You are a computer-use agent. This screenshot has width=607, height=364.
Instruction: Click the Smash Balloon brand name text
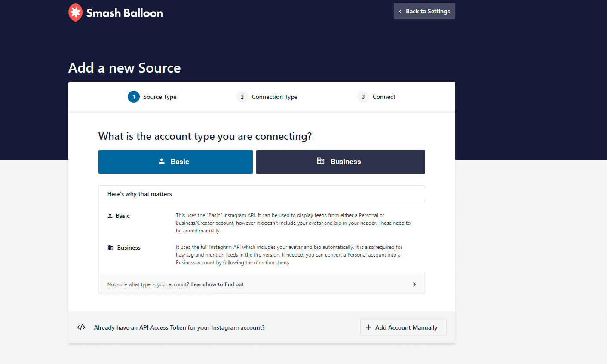pos(125,13)
